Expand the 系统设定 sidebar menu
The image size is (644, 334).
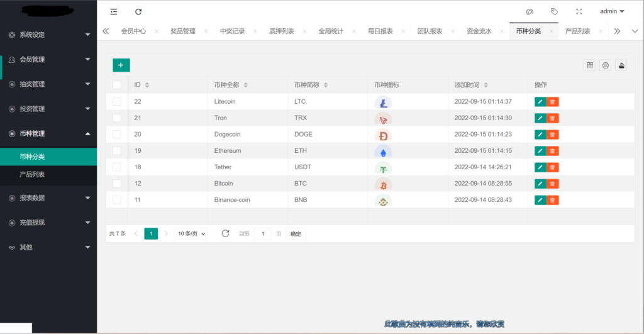pos(48,35)
